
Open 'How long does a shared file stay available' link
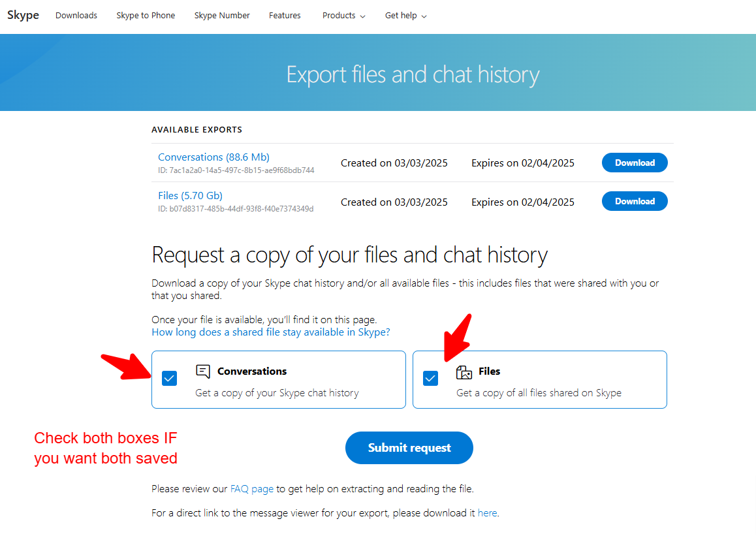271,332
